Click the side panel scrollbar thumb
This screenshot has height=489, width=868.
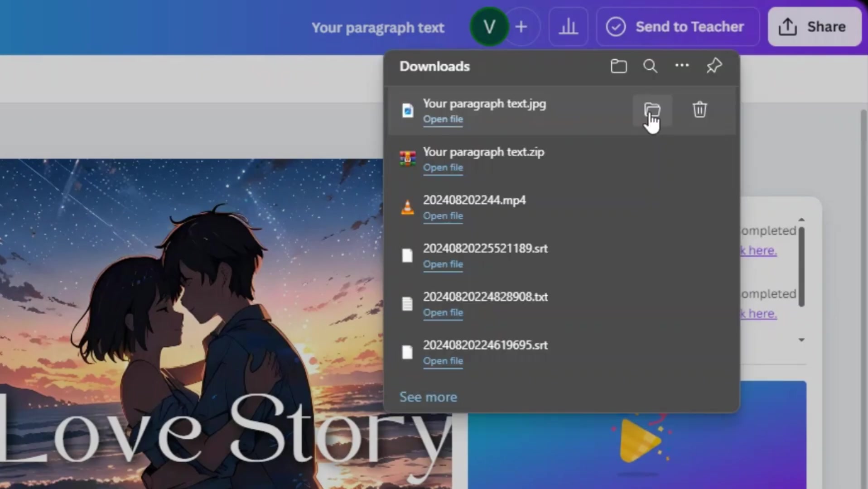tap(801, 266)
